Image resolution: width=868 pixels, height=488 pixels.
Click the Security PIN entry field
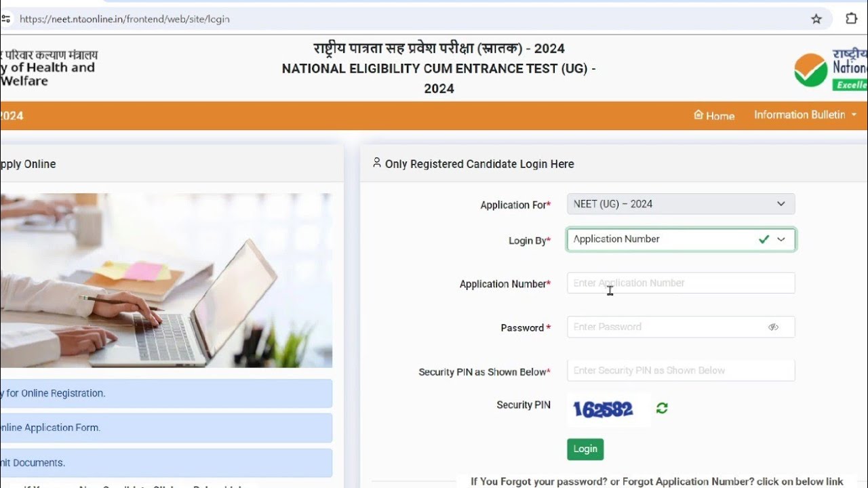tap(681, 371)
